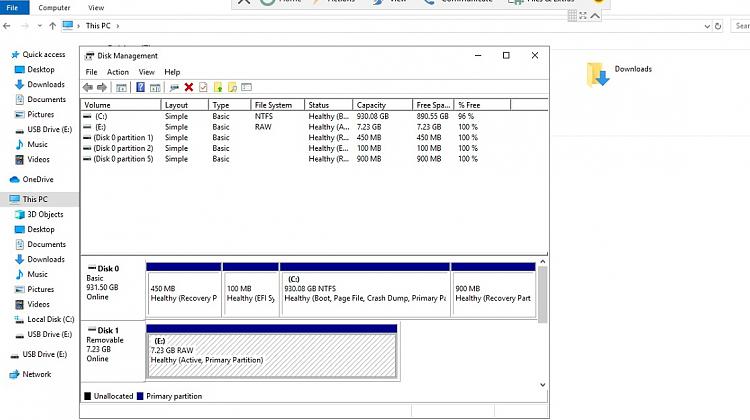Image resolution: width=750 pixels, height=420 pixels.
Task: Click the disk pane scrollbar up arrow
Action: [x=542, y=262]
